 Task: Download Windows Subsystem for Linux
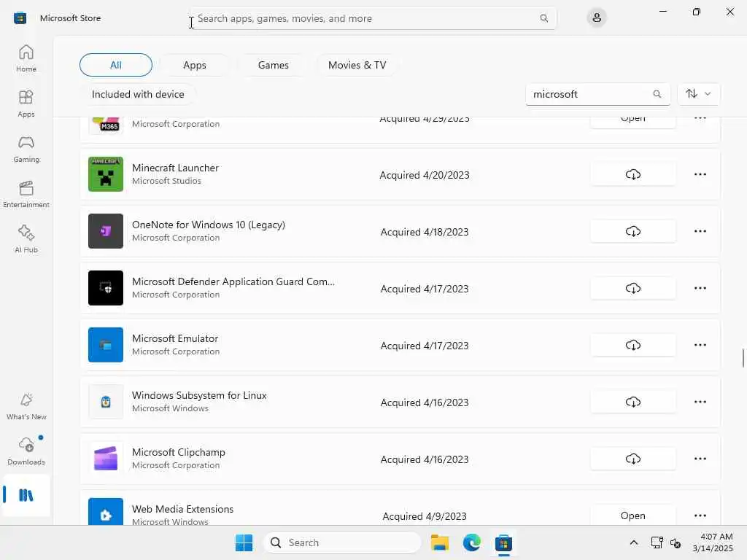click(x=632, y=402)
